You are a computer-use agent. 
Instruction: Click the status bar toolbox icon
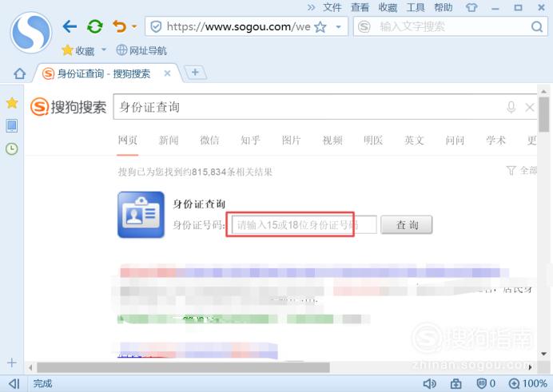pyautogui.click(x=456, y=383)
